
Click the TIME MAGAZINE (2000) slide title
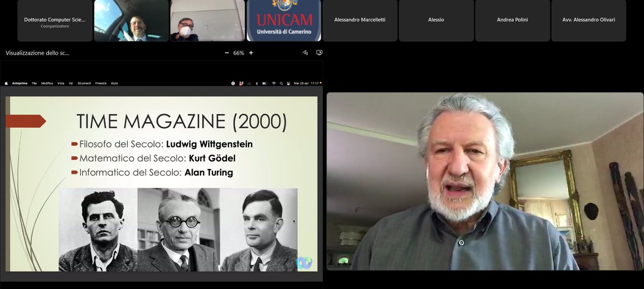182,121
